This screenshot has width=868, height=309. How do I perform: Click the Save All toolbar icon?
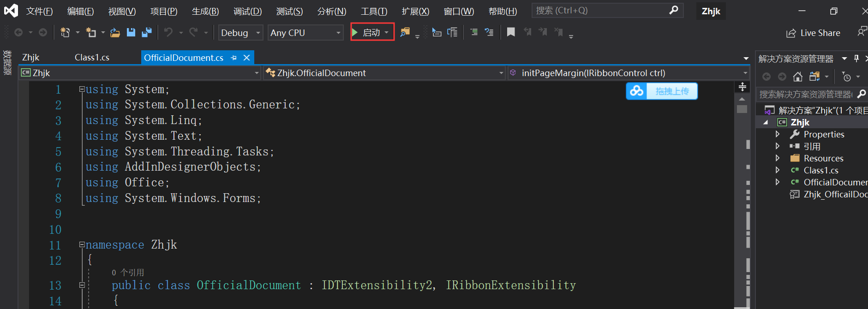click(x=147, y=32)
